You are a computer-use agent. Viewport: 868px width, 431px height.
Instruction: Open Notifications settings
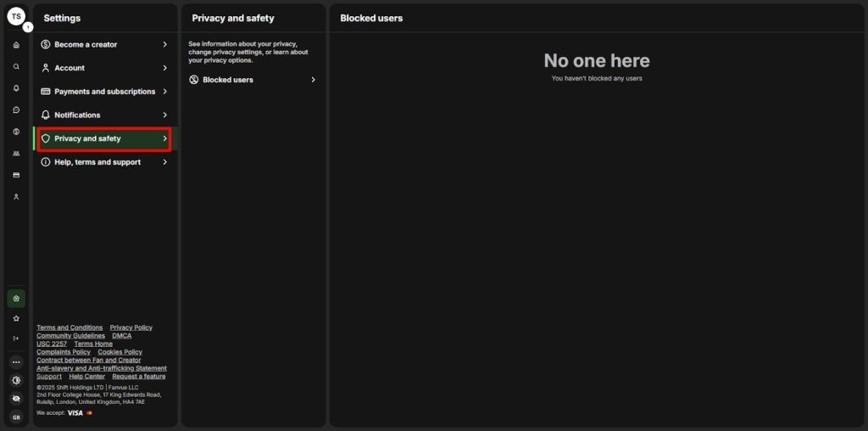pos(105,115)
